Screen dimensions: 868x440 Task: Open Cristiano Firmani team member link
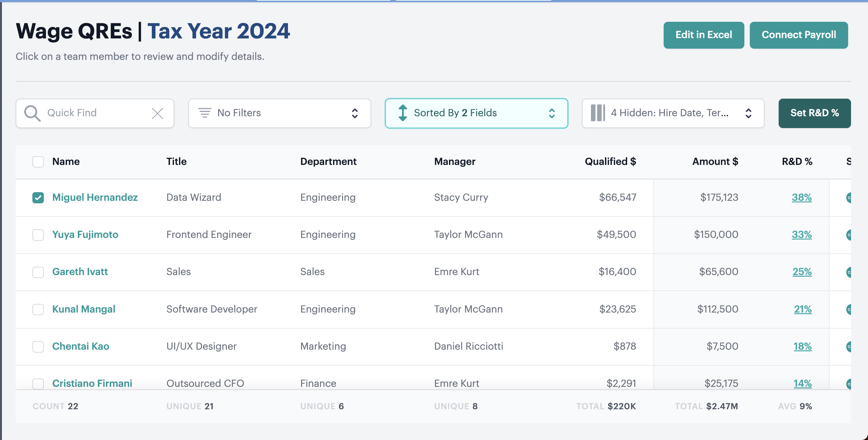point(92,383)
